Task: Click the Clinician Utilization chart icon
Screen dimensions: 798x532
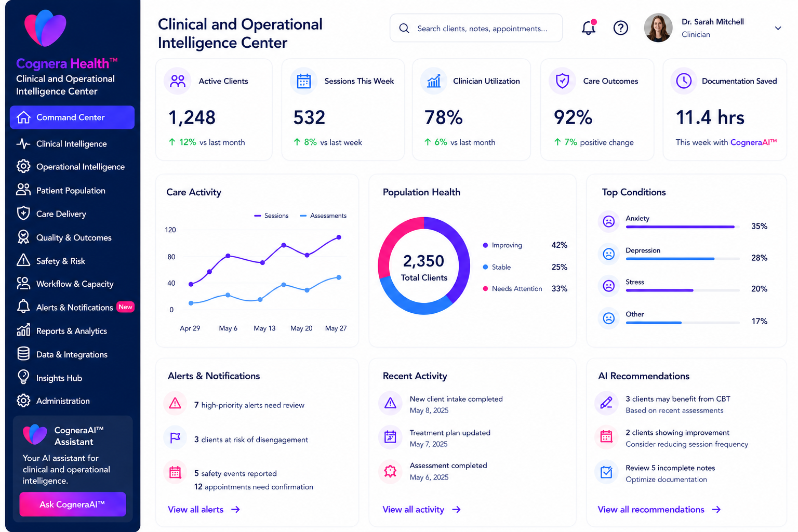Action: coord(434,81)
